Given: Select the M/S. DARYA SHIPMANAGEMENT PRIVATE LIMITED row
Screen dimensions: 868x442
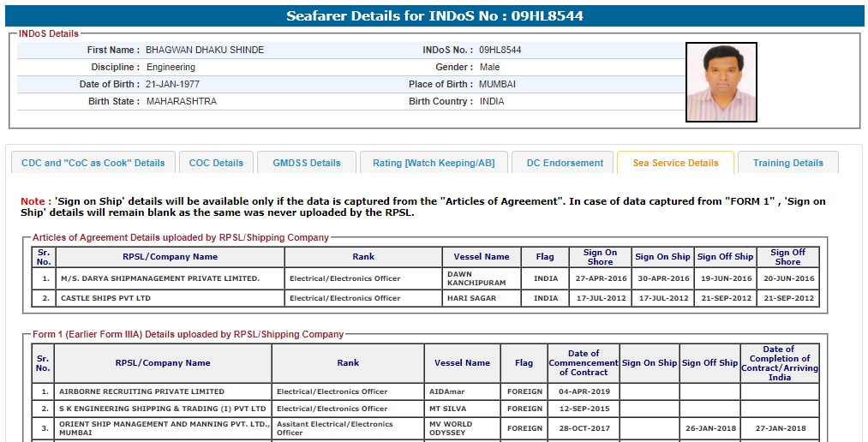Looking at the screenshot, I should [x=159, y=278].
